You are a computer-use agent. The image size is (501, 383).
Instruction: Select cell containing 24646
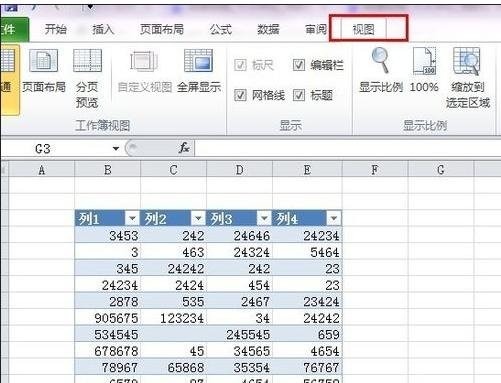tap(239, 235)
